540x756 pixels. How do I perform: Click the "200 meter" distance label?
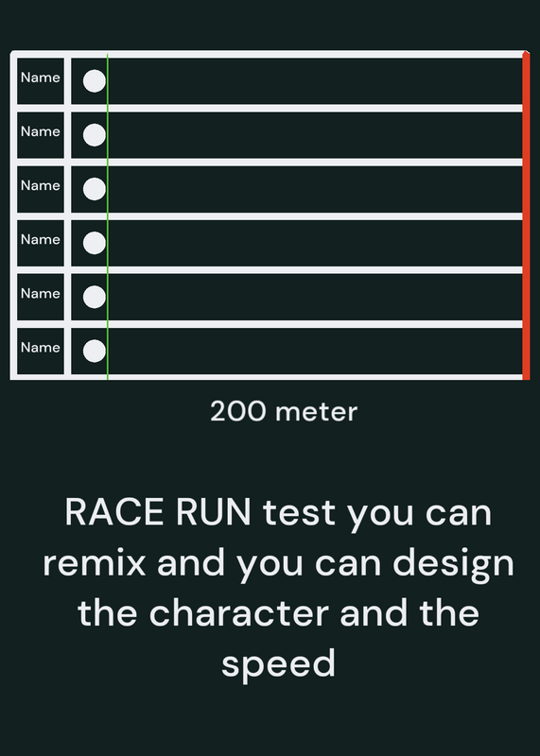pos(284,412)
